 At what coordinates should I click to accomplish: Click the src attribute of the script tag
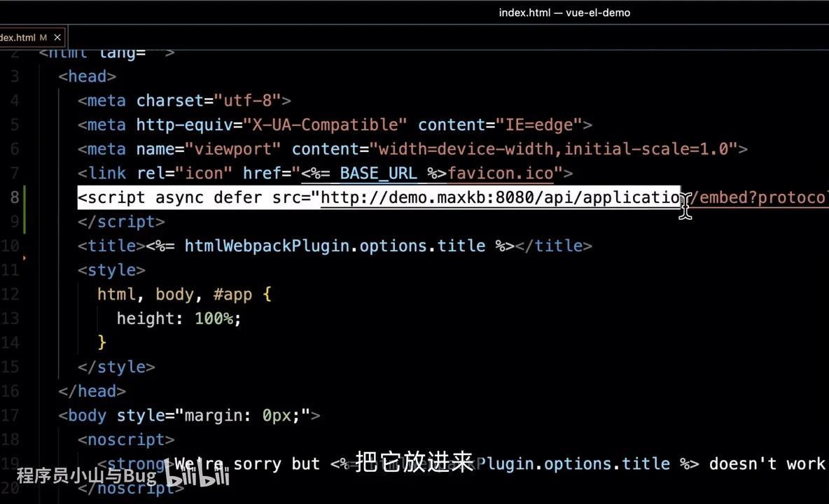click(286, 197)
